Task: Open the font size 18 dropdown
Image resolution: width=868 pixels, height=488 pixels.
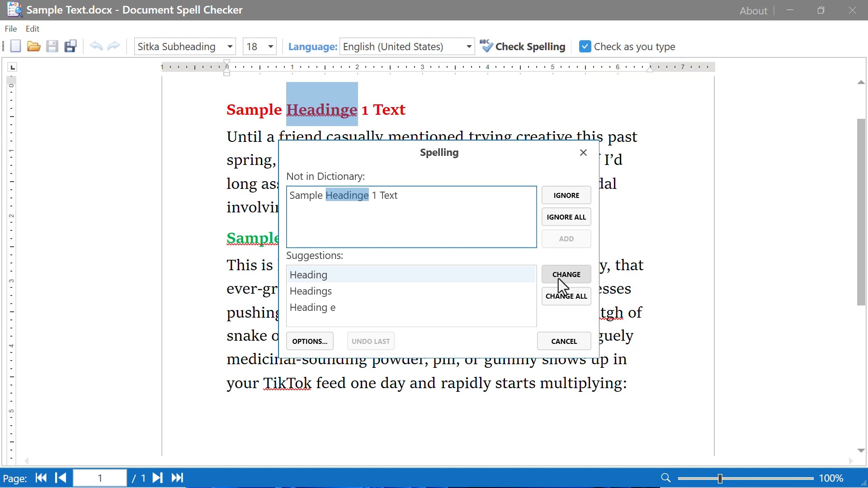Action: pos(270,47)
